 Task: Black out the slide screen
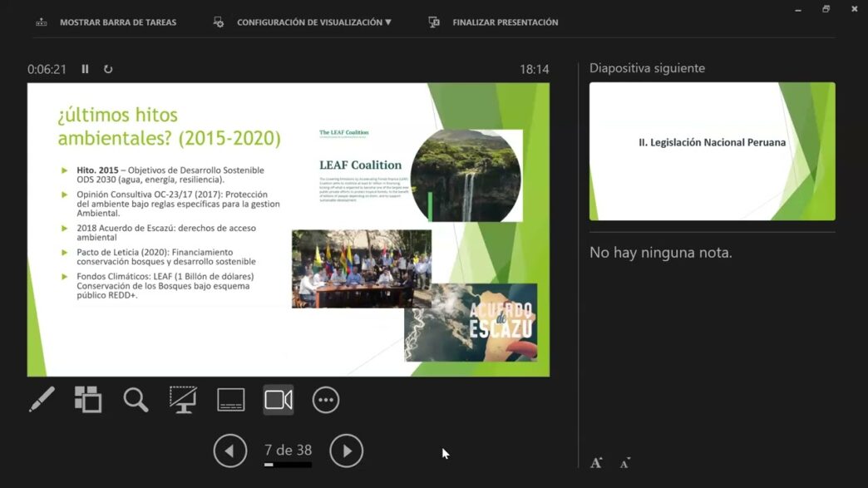pos(181,399)
